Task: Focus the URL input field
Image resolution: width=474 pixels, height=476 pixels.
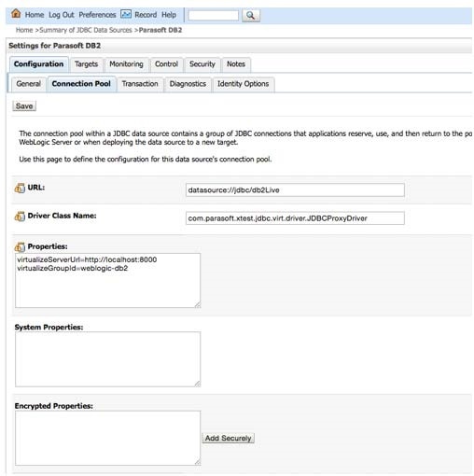Action: (x=295, y=190)
